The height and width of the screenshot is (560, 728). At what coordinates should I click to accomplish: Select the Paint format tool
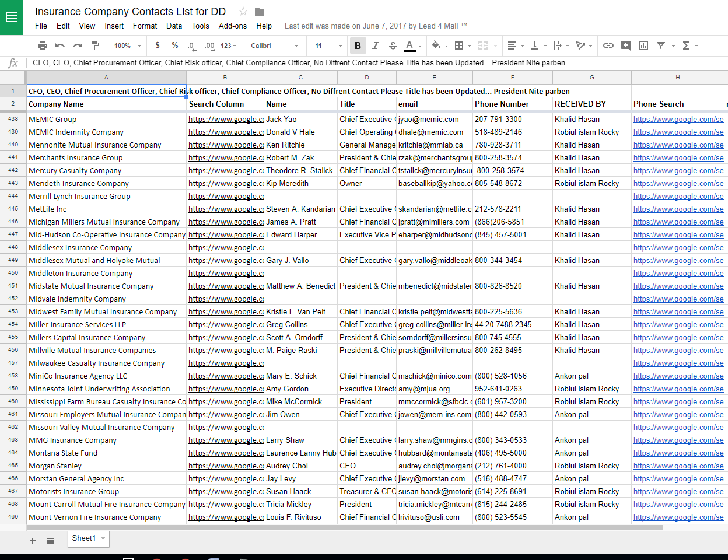point(96,45)
